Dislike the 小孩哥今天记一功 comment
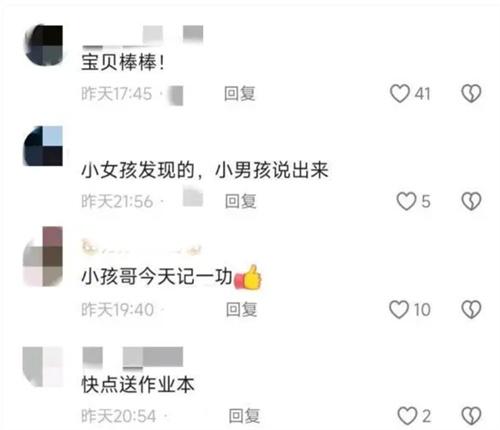500x430 pixels. point(471,309)
